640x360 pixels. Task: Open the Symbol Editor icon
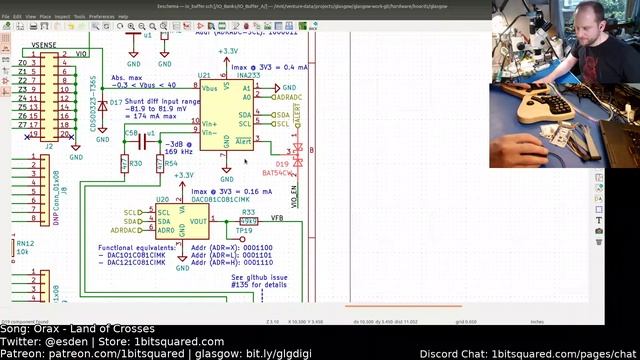click(x=200, y=26)
